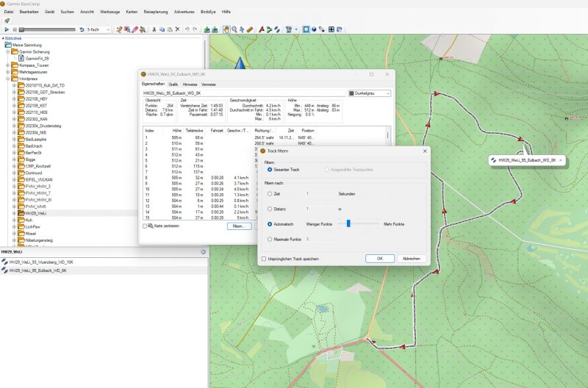Click the delete X toolbar icon
Screen dimensions: 588x388
(177, 29)
